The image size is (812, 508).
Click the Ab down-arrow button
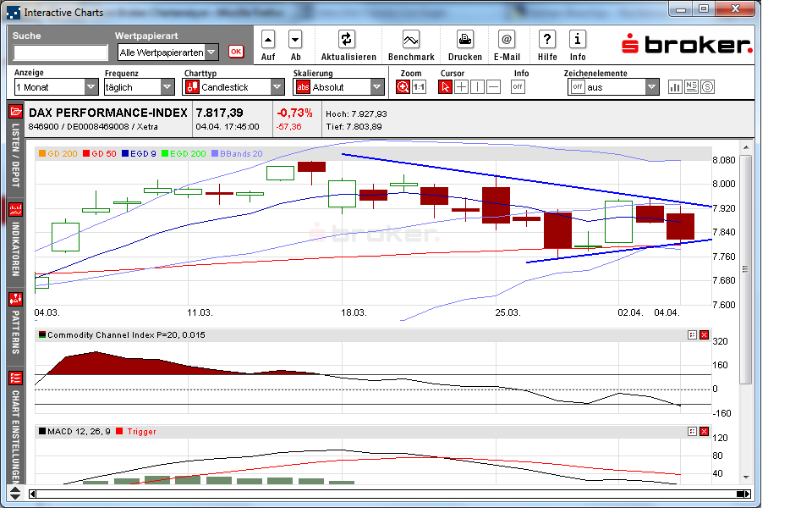pos(295,40)
